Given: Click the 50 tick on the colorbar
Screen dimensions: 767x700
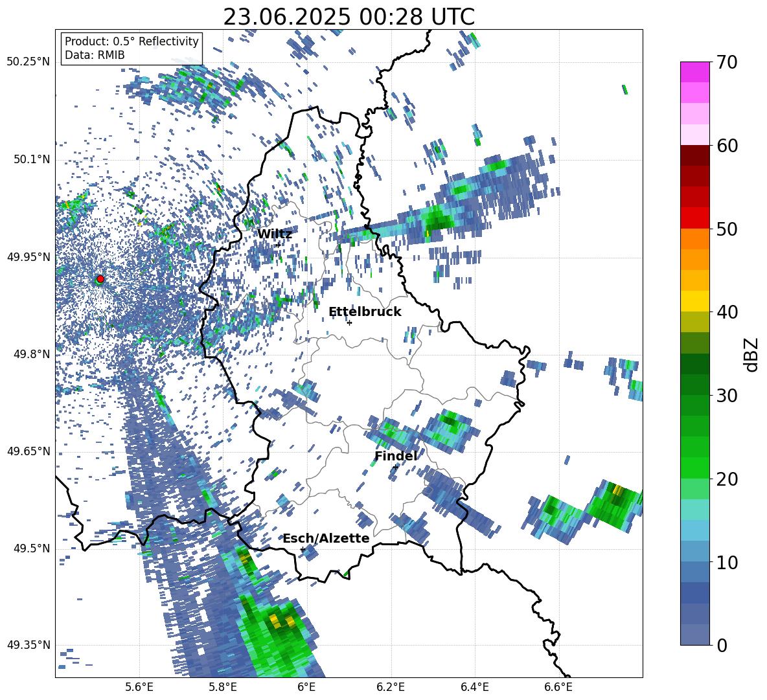Looking at the screenshot, I should 726,229.
